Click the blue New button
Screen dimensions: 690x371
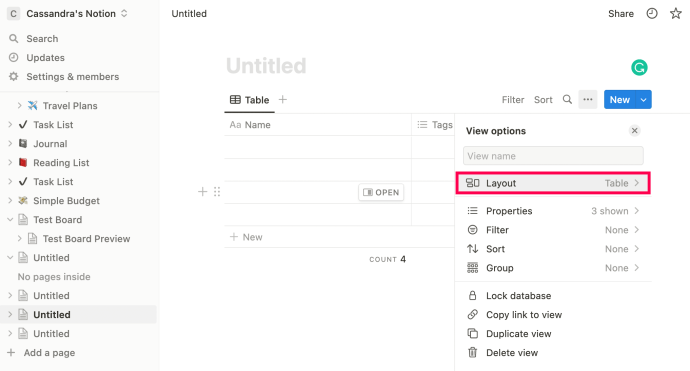[x=620, y=100]
